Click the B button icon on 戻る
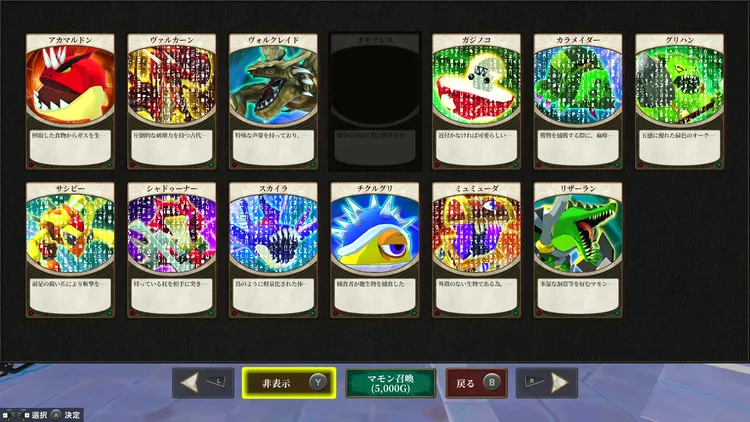Image resolution: width=750 pixels, height=422 pixels. (492, 382)
